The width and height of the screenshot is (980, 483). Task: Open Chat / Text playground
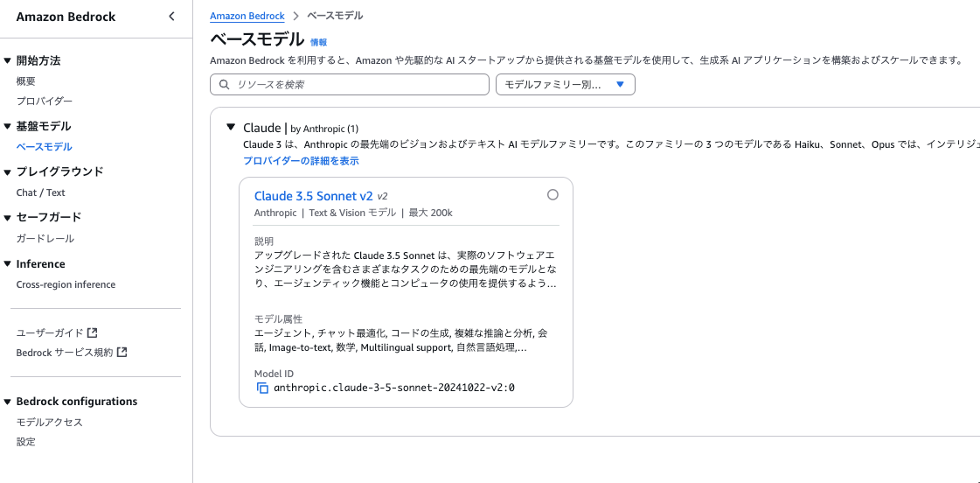pos(40,192)
